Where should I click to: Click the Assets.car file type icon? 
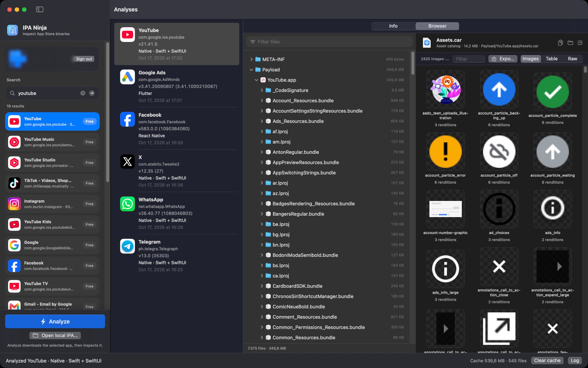pyautogui.click(x=427, y=43)
